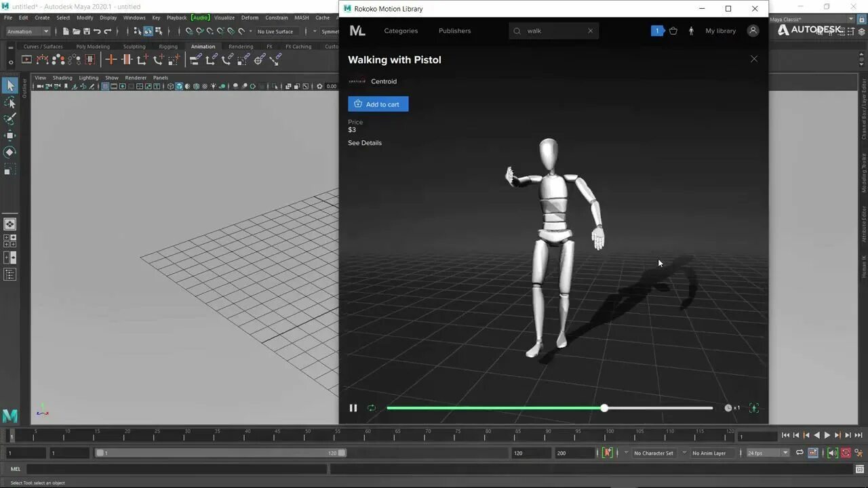Recenter camera icon in motion preview
Image resolution: width=868 pixels, height=488 pixels.
[754, 408]
